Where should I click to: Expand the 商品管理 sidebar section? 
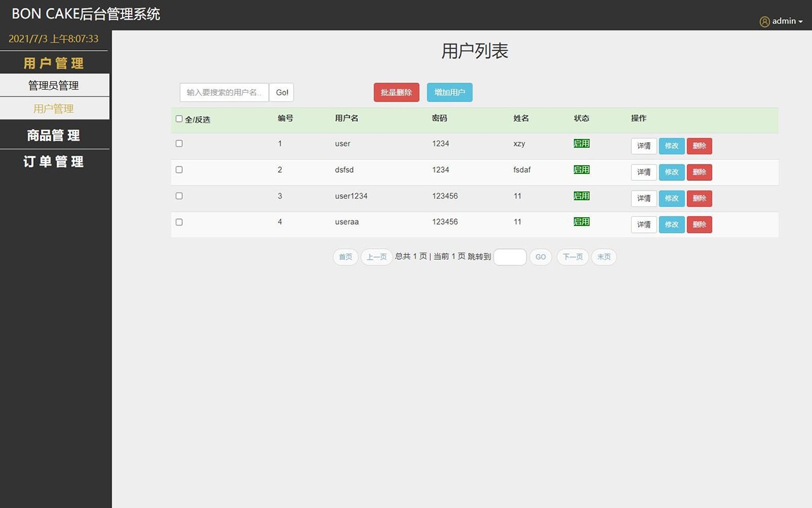pos(54,135)
